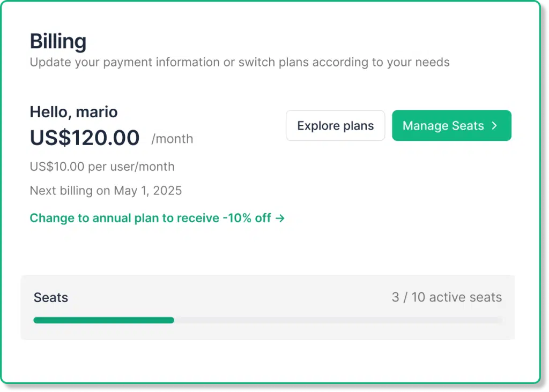Open Manage Seats
This screenshot has width=549, height=392.
(451, 125)
